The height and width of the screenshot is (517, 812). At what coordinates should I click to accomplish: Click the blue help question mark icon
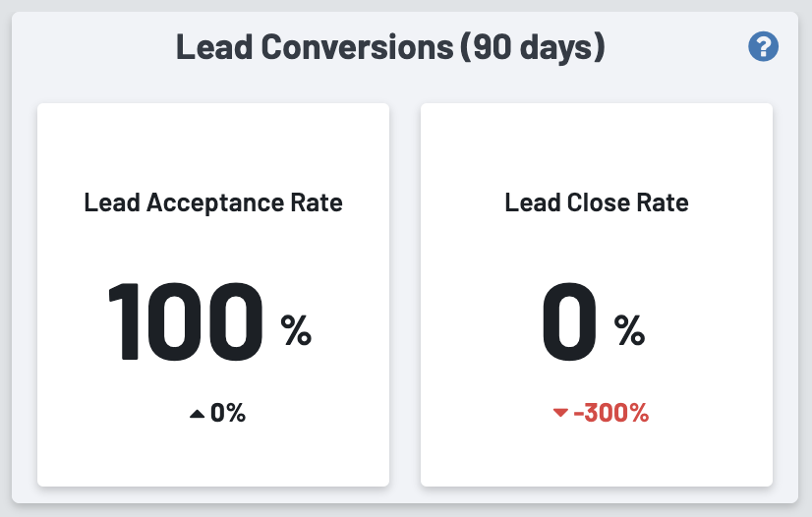pyautogui.click(x=763, y=46)
